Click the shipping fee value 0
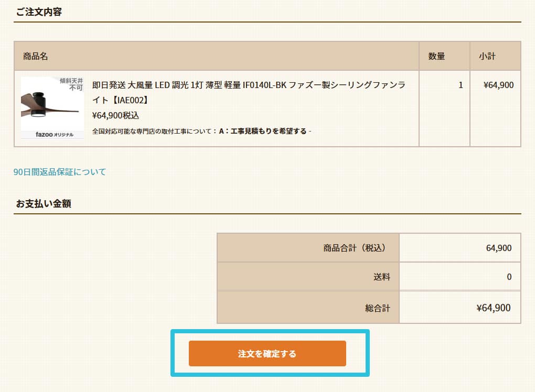The height and width of the screenshot is (392, 535). pos(509,277)
